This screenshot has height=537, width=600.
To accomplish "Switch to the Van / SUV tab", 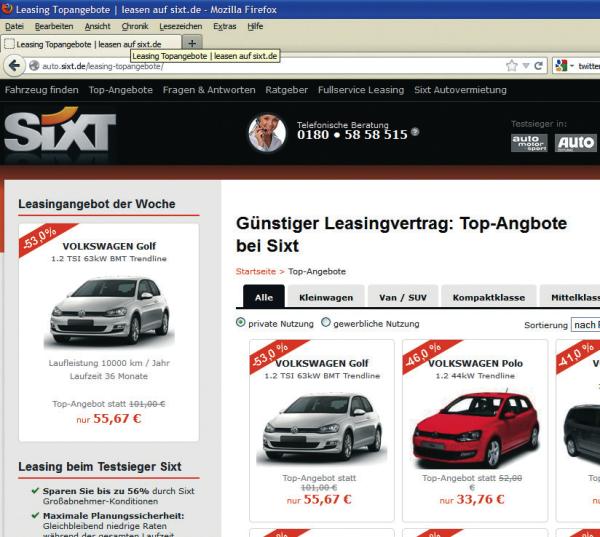I will coord(403,297).
